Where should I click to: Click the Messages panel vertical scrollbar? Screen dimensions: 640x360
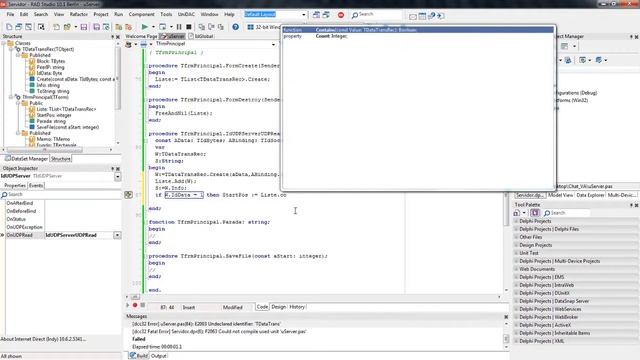click(506, 336)
